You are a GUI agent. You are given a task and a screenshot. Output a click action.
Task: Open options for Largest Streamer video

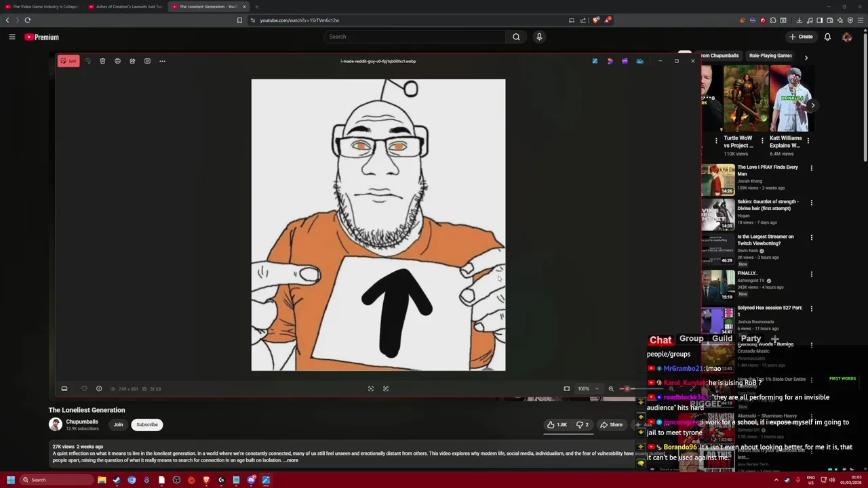click(x=811, y=238)
